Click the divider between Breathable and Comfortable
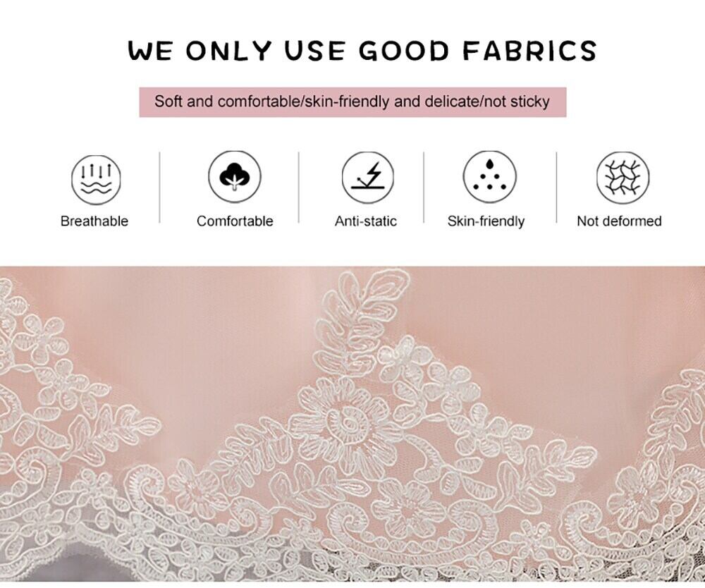The height and width of the screenshot is (588, 705). (159, 188)
